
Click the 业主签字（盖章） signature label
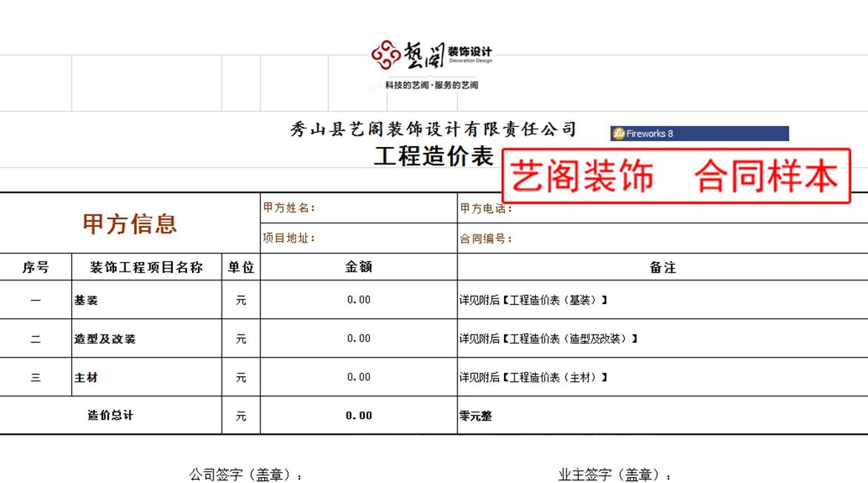(614, 475)
